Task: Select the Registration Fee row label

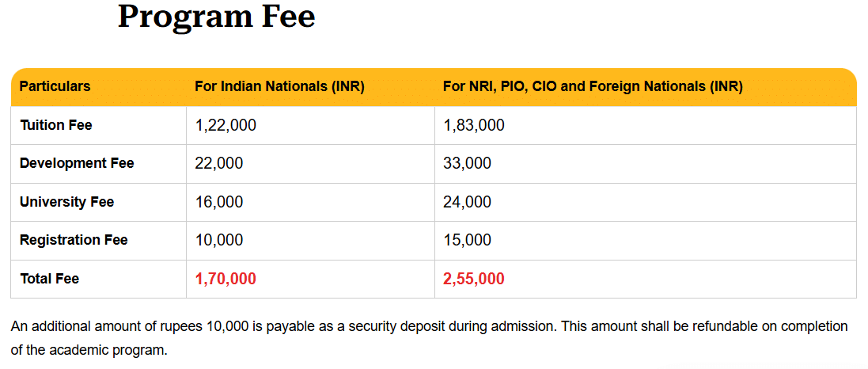Action: click(74, 240)
